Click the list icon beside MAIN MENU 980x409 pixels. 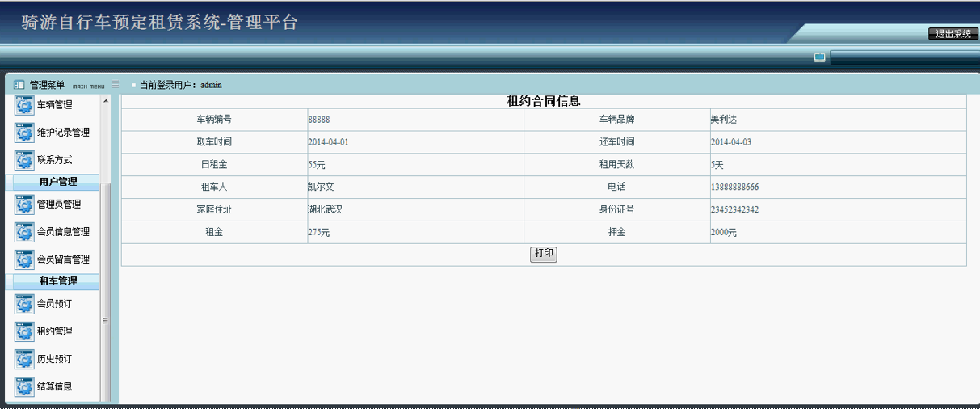(x=116, y=85)
